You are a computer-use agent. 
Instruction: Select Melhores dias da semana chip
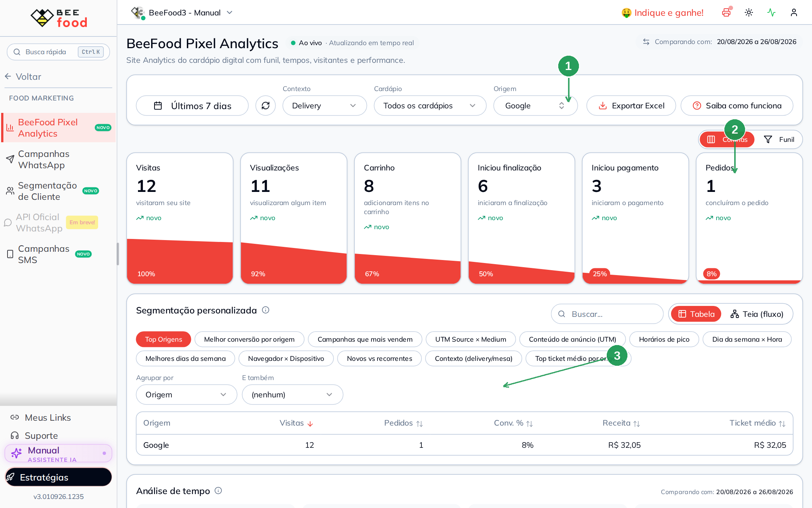click(186, 359)
